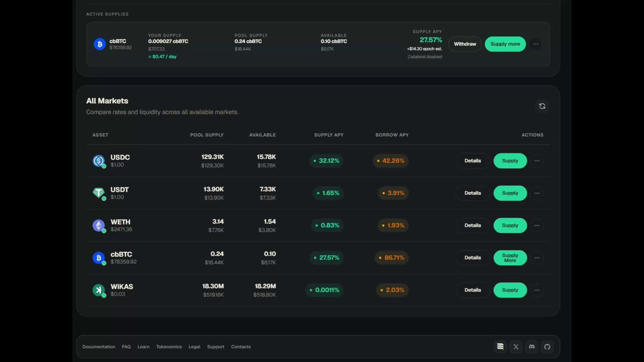Viewport: 644px width, 362px height.
Task: Open the three-layer stacked logo link in footer
Action: tap(500, 347)
